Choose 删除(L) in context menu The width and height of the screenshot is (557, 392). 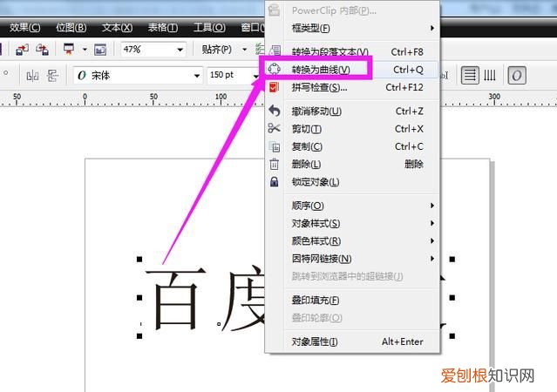coord(352,164)
